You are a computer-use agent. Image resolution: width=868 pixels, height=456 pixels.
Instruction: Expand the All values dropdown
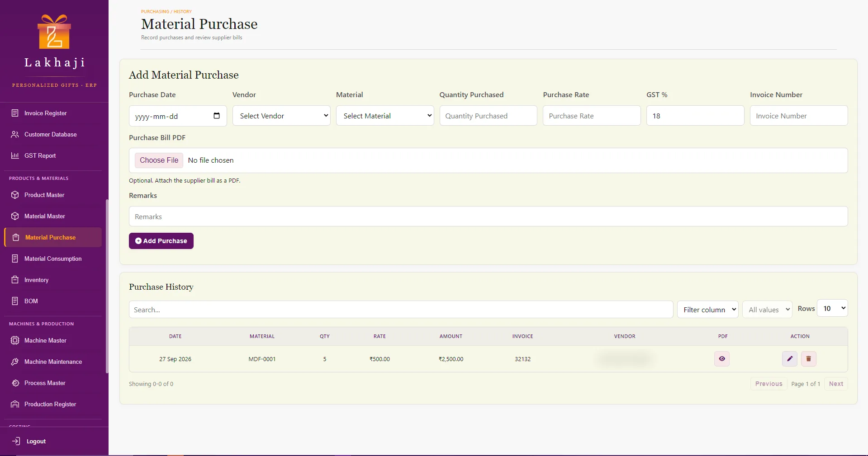coord(767,310)
